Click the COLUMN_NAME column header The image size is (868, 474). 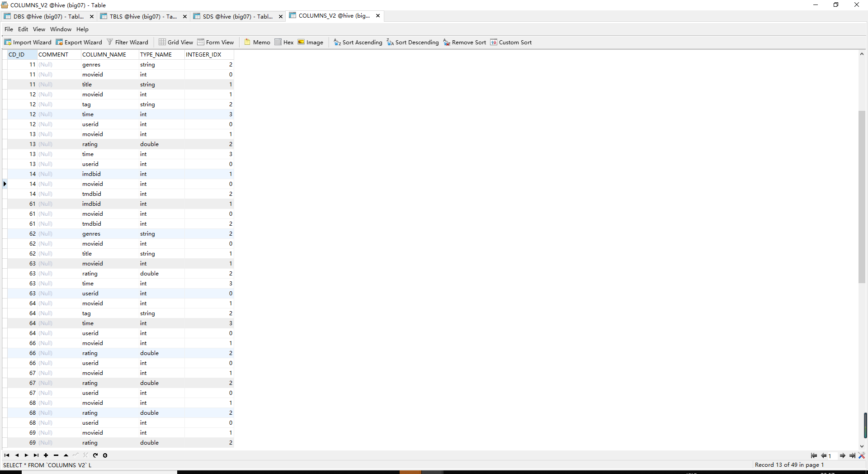pyautogui.click(x=110, y=54)
